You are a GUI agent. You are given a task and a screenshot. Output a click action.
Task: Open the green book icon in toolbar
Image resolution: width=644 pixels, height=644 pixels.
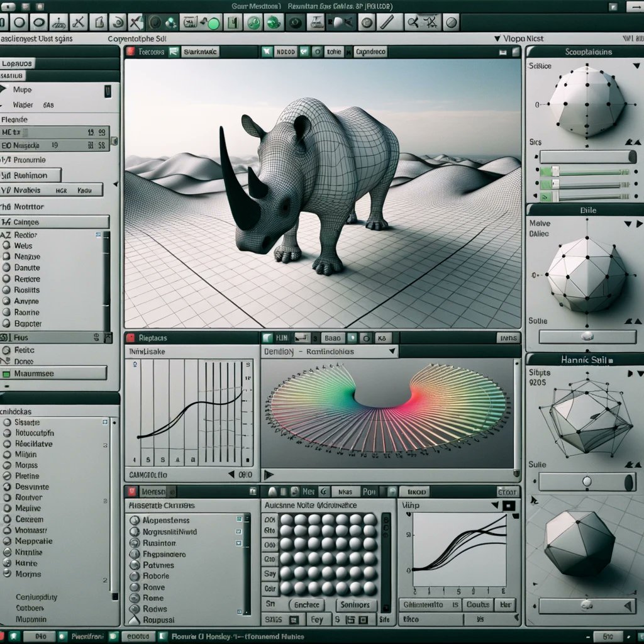click(x=233, y=23)
